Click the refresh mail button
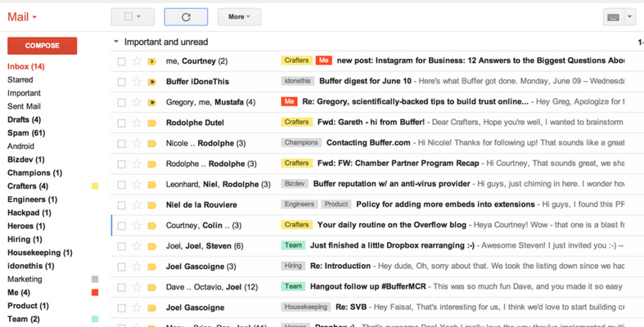The width and height of the screenshot is (644, 327). point(186,17)
